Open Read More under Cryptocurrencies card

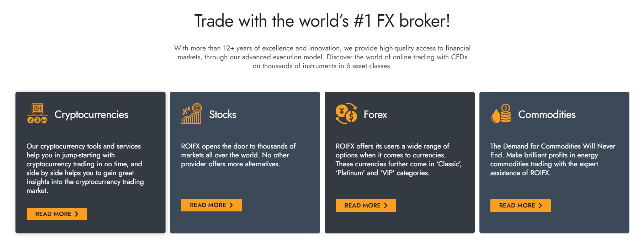57,214
